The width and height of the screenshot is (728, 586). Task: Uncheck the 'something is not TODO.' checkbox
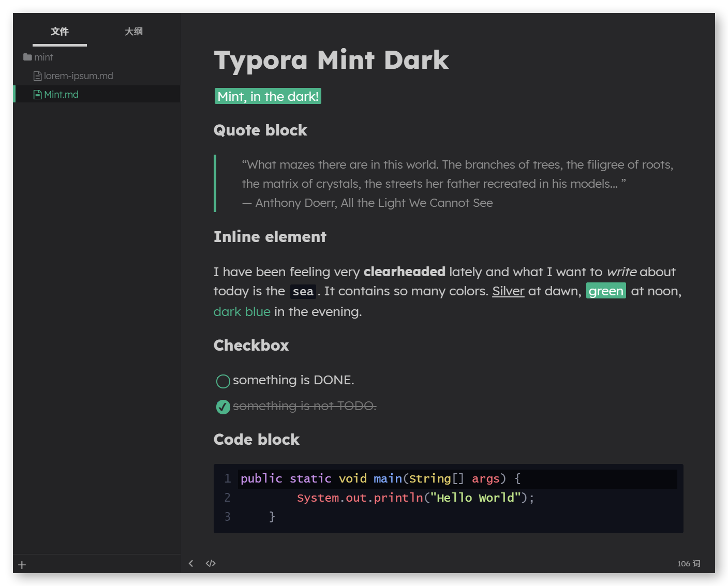223,407
